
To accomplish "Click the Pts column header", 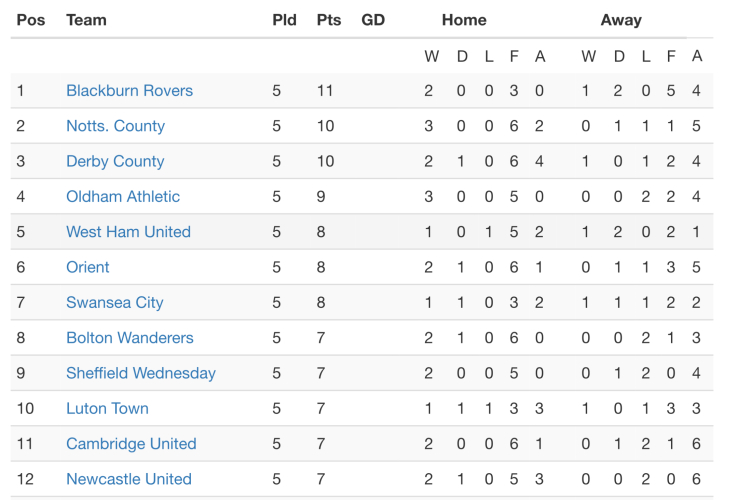I will (x=328, y=20).
